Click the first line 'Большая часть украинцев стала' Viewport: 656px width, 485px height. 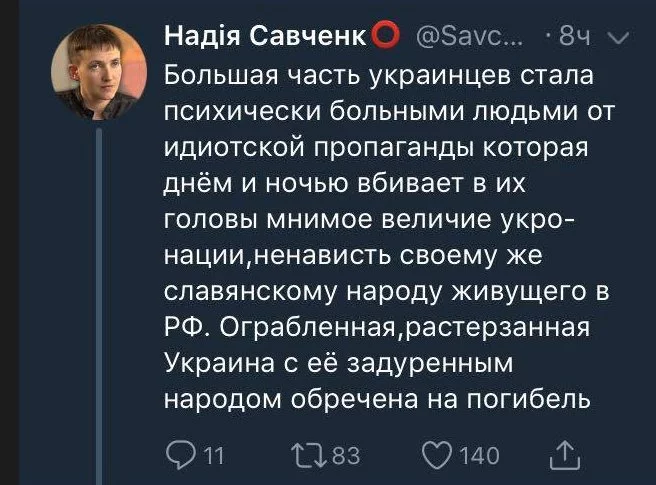pos(364,76)
